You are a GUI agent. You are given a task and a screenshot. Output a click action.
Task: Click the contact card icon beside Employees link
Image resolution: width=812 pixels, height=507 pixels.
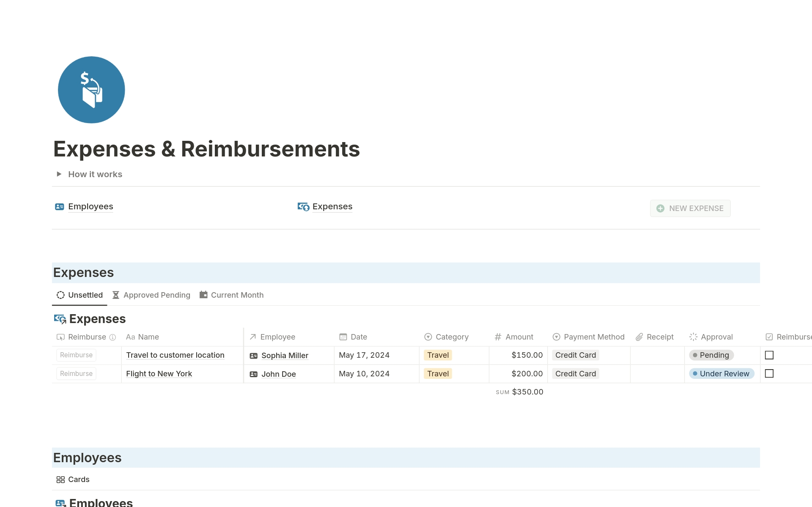tap(60, 207)
